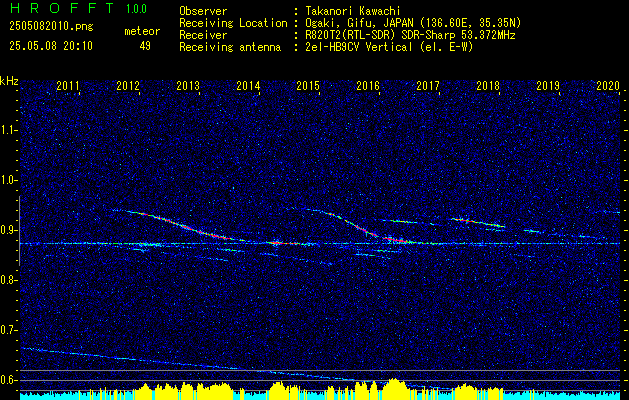Viewport: 629px width, 400px height.
Task: Click the version number 1.0.0
Action: (x=136, y=9)
